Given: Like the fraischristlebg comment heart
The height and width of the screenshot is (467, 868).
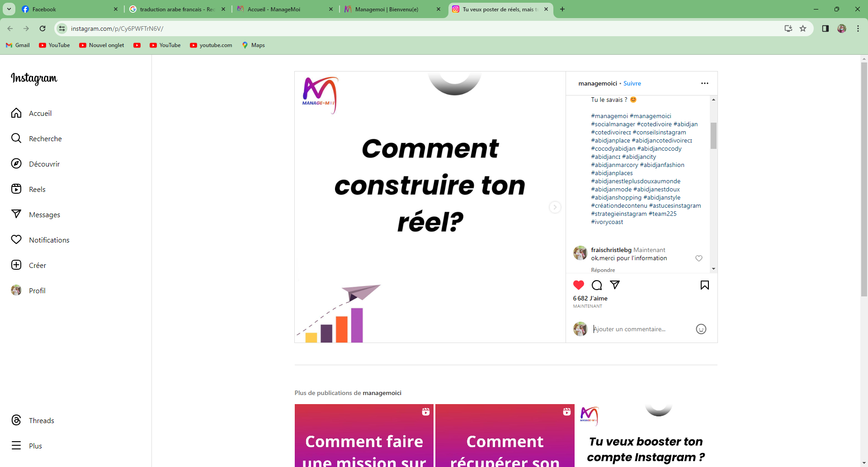Looking at the screenshot, I should [x=699, y=258].
